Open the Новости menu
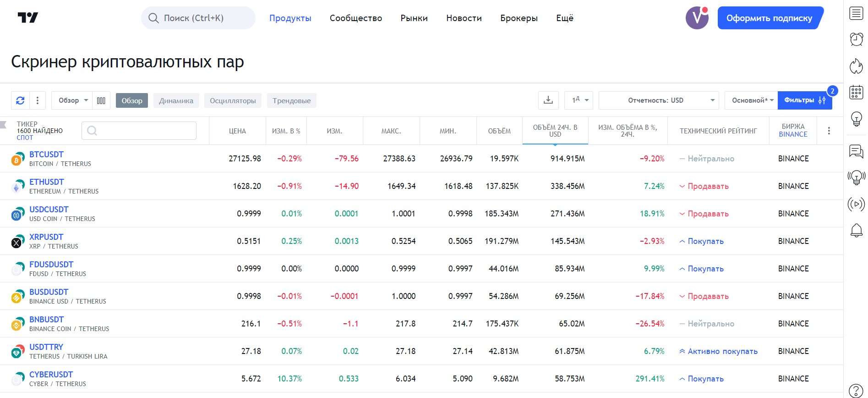The width and height of the screenshot is (868, 398). (464, 18)
